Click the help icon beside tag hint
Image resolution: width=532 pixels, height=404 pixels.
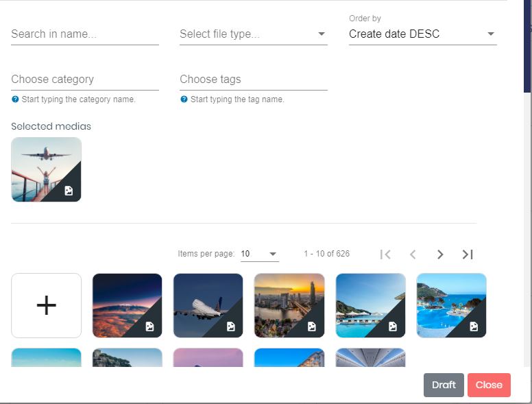[184, 99]
